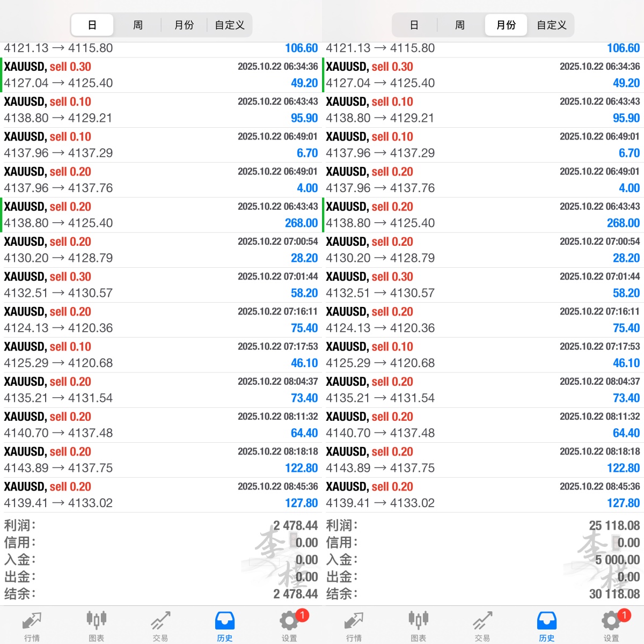Open 图表 chart icon in left panel
Screen dimensions: 644x644
click(97, 625)
